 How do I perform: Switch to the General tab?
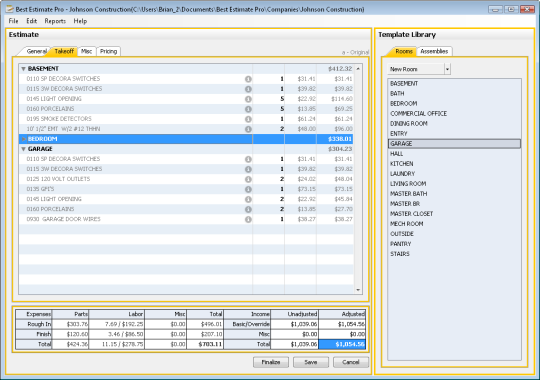tap(37, 51)
